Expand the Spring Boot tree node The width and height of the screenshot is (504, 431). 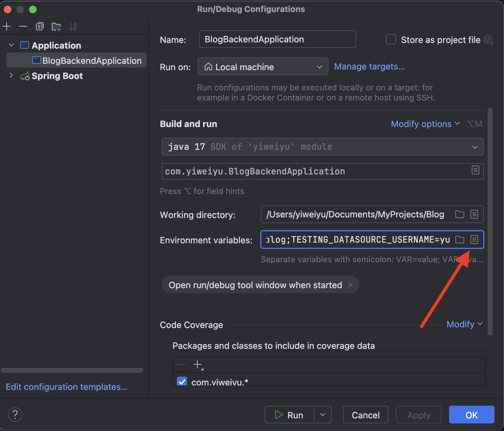11,76
